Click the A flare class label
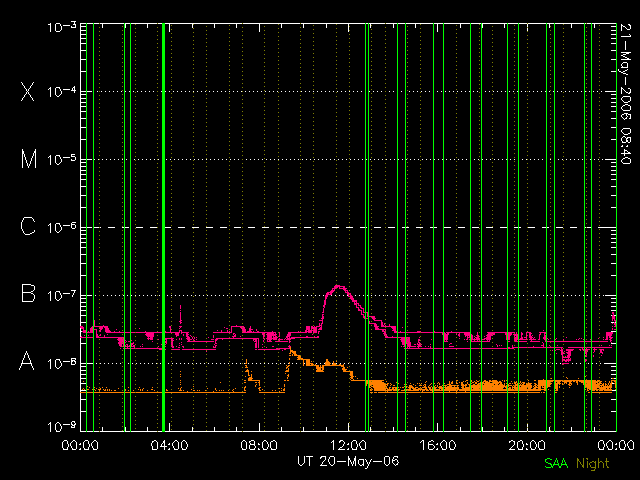 [x=27, y=360]
